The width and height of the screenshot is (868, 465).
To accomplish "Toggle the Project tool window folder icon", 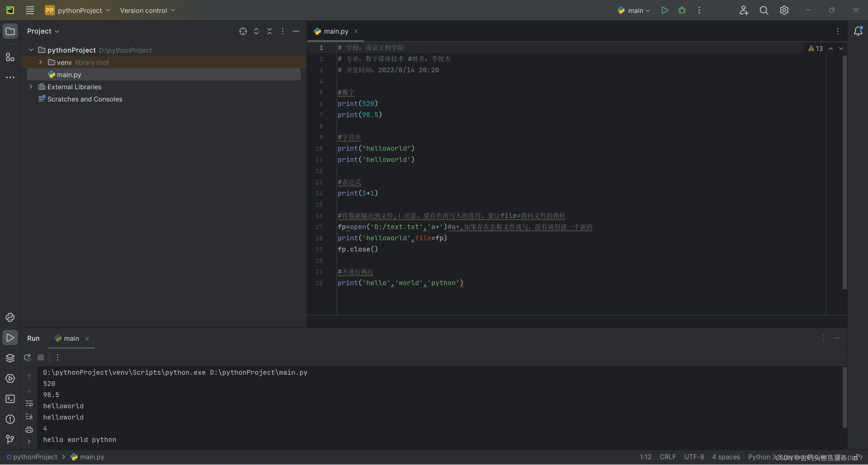I will [10, 31].
